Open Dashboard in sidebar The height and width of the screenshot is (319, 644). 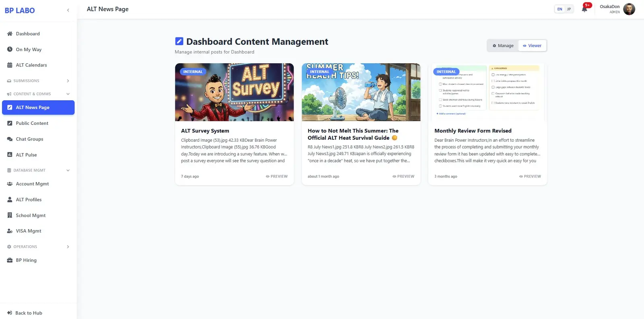tap(38, 34)
